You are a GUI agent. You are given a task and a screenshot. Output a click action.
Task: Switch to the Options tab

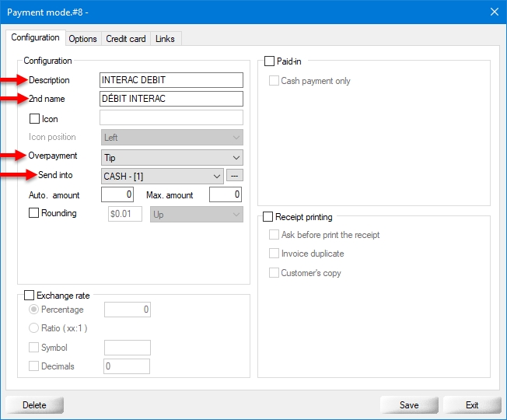point(82,39)
